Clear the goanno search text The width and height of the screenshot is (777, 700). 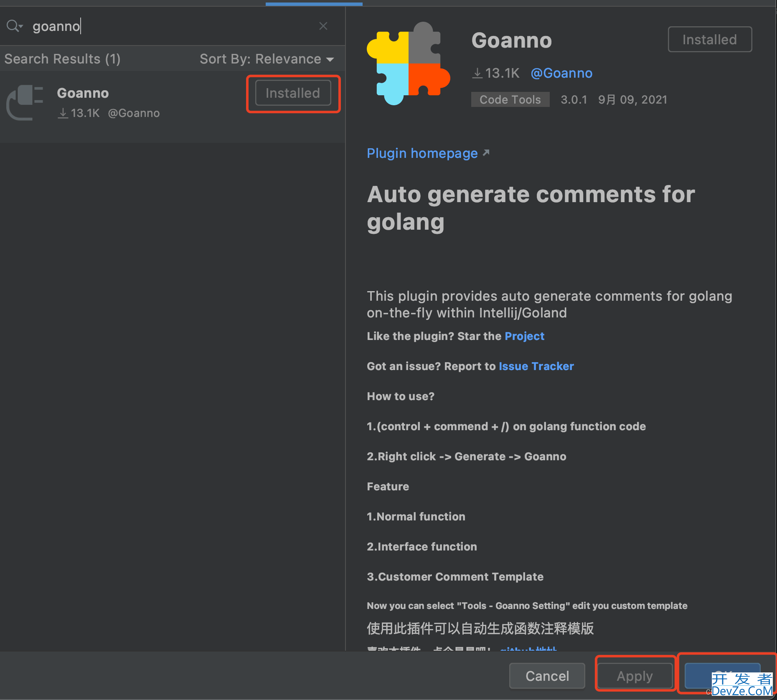coord(323,26)
